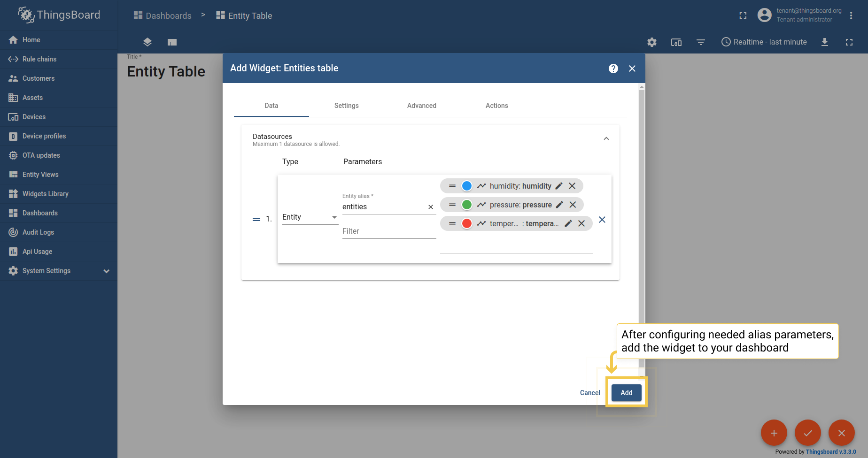Collapse the Datasources panel
This screenshot has width=868, height=458.
point(606,138)
